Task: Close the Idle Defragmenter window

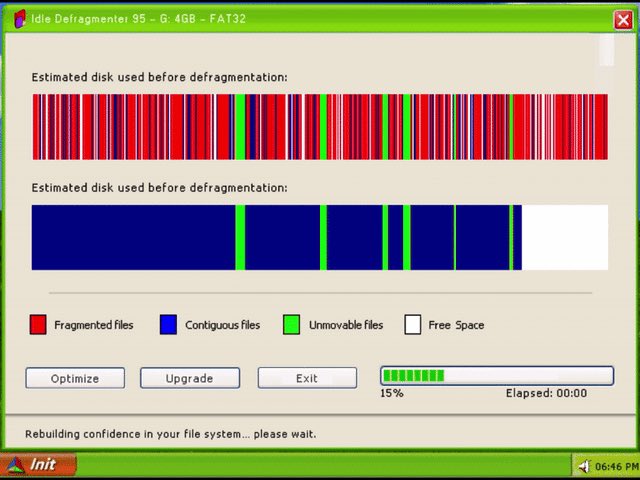Action: (623, 20)
